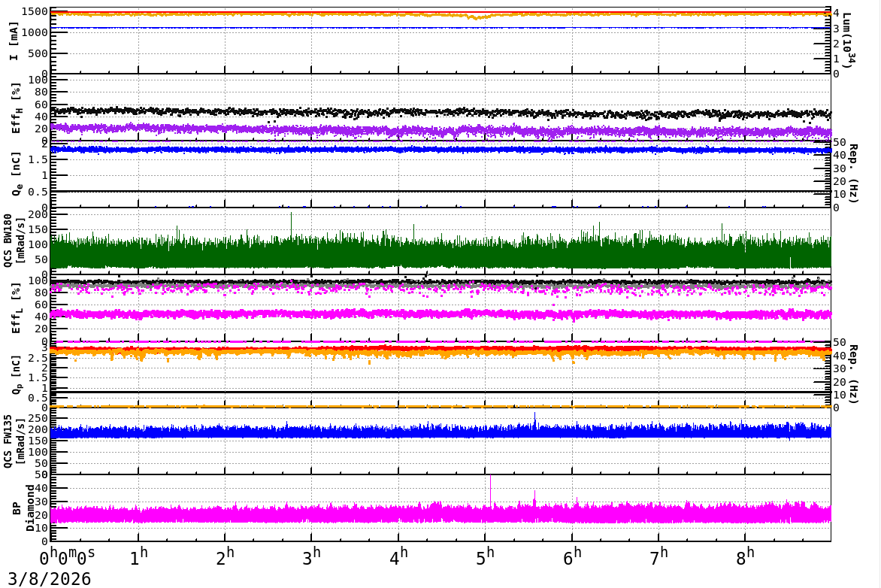The image size is (881, 588).
Task: Click the '0h0m0s' time axis label
Action: (x=67, y=557)
